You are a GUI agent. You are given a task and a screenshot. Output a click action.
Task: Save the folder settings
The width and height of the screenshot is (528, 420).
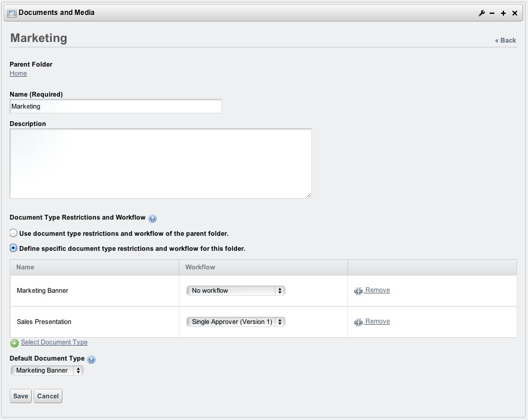(x=20, y=396)
